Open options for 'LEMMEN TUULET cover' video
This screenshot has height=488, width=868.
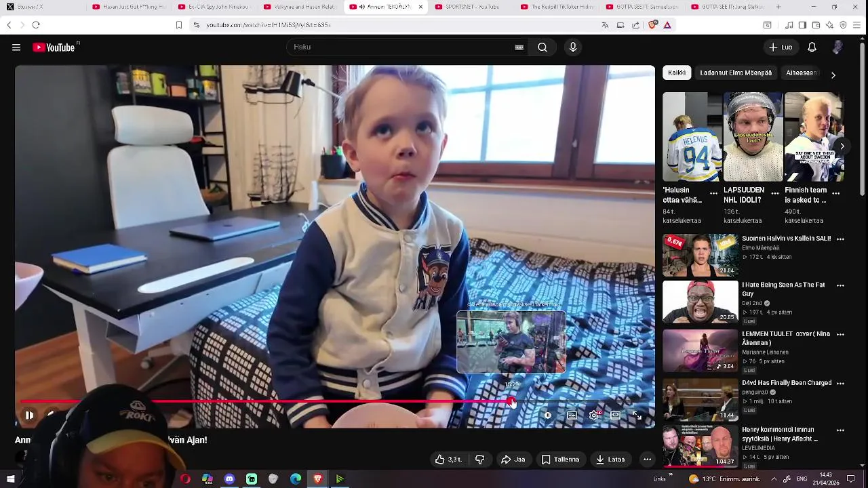tap(840, 334)
